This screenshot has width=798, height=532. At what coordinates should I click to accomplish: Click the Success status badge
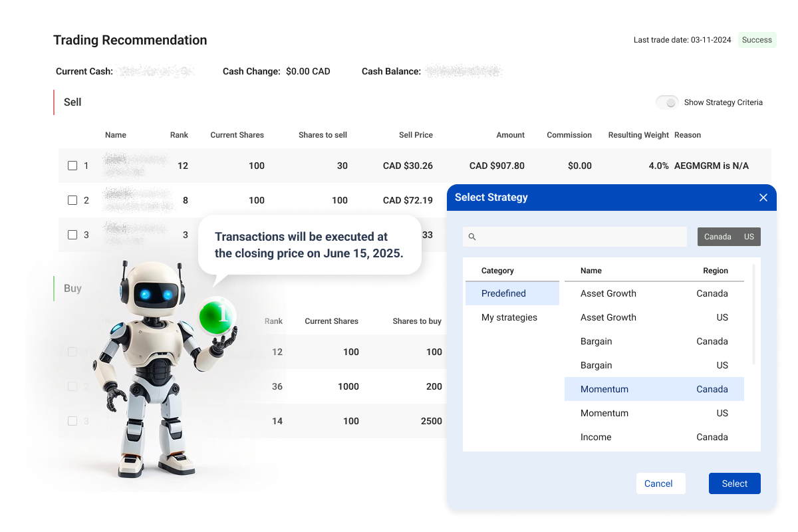tap(757, 40)
